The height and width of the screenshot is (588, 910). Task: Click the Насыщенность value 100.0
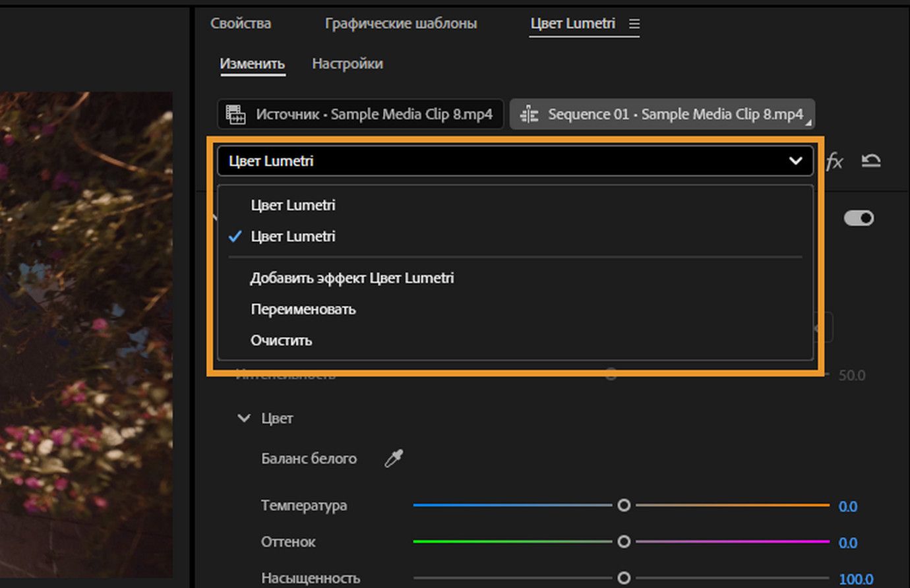tap(856, 579)
